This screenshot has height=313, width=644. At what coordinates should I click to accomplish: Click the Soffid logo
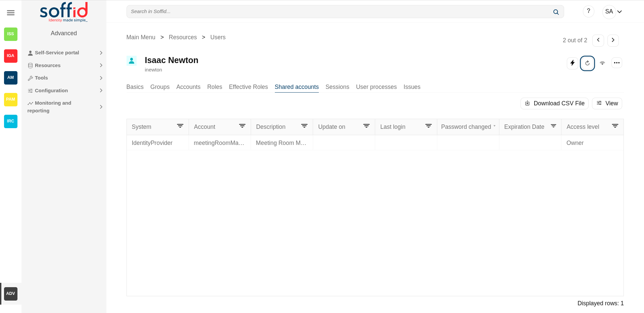click(x=64, y=12)
